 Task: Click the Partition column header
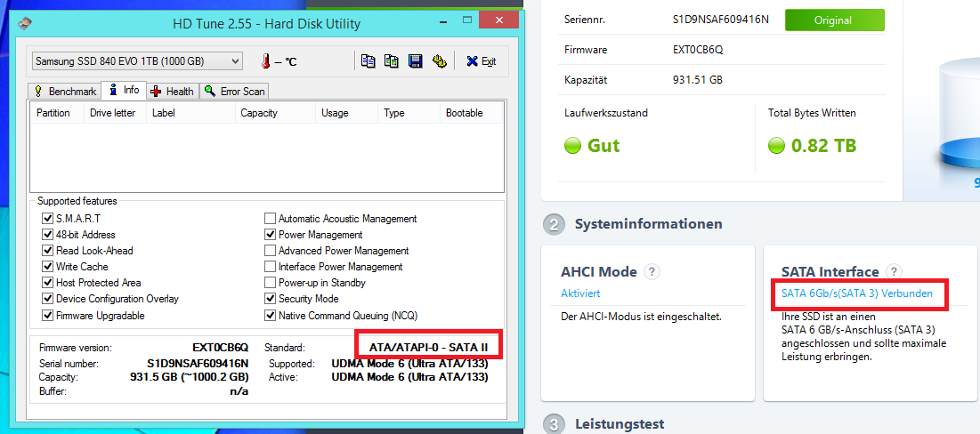[x=58, y=113]
